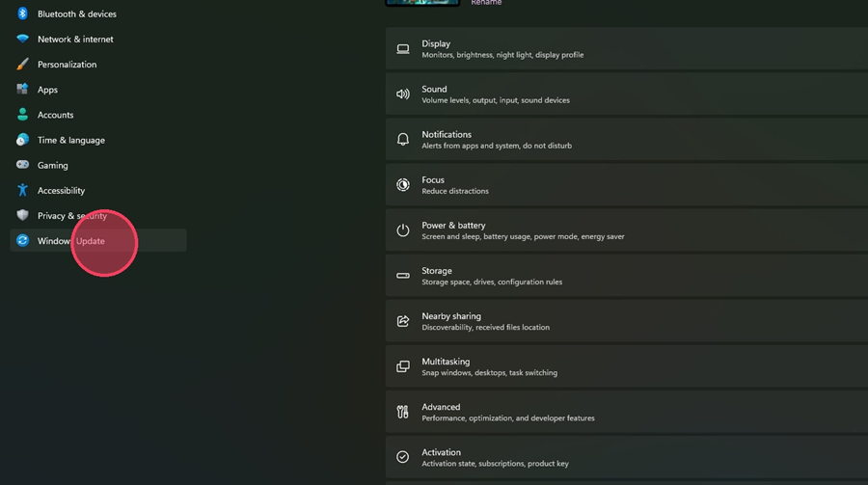Click the Sound speaker icon

pos(403,94)
